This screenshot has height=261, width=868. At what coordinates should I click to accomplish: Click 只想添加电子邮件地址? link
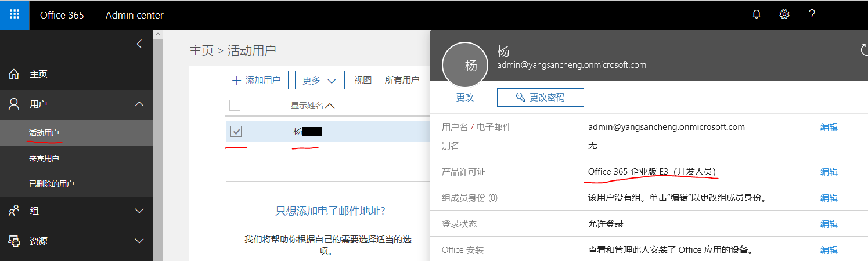(x=330, y=211)
